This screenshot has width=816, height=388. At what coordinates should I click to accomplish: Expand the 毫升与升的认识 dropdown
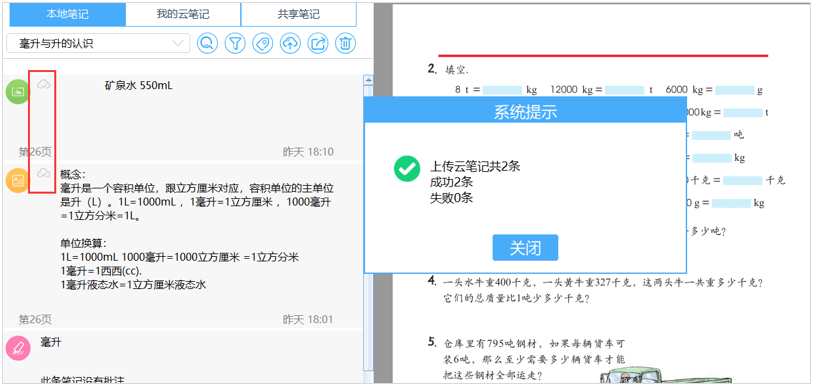click(98, 44)
